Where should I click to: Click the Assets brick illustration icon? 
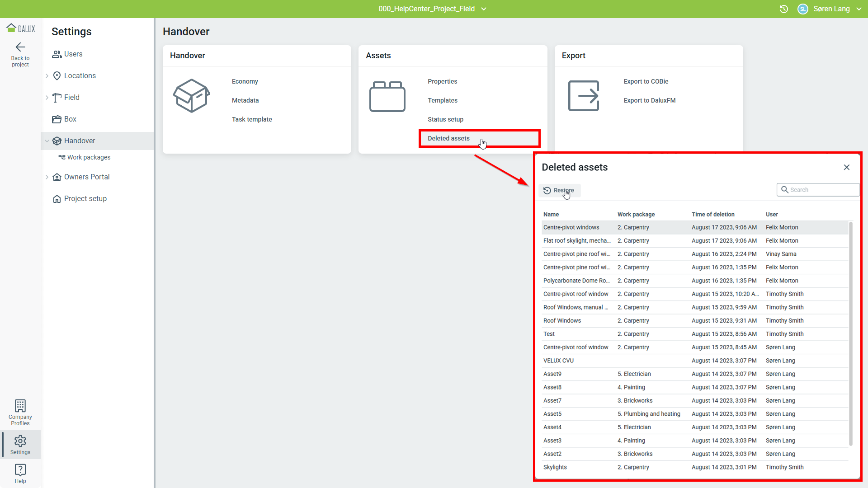coord(387,96)
